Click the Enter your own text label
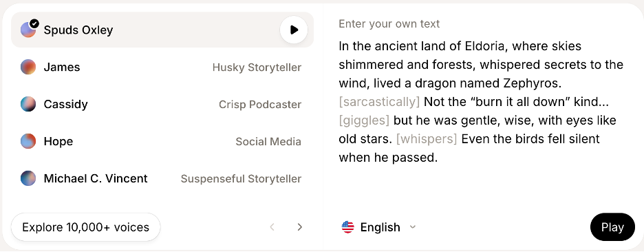 (x=389, y=24)
